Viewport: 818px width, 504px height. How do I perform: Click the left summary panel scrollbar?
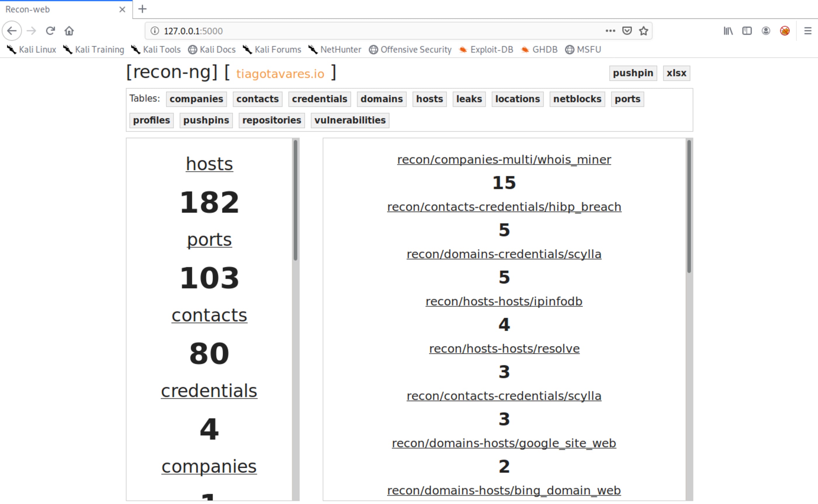[x=295, y=200]
